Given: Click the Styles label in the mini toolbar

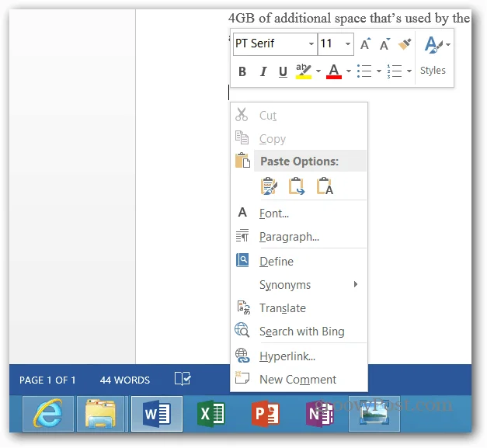Looking at the screenshot, I should (x=433, y=71).
